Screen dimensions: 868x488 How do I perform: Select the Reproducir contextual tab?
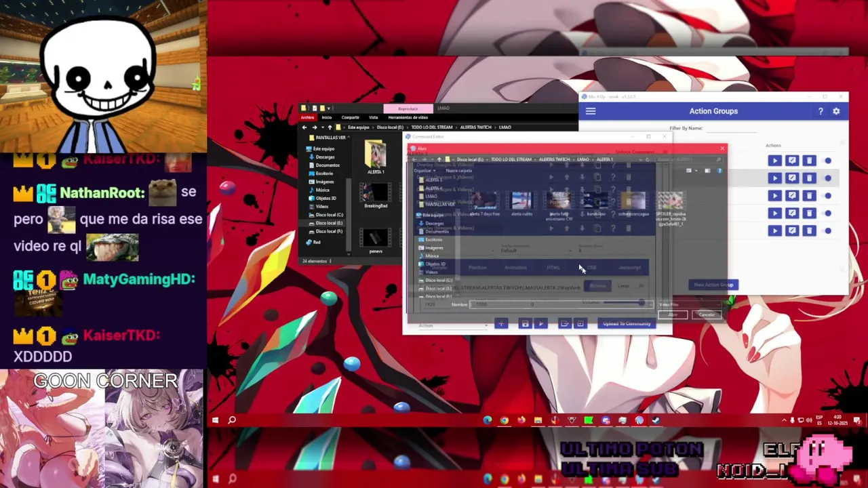(x=408, y=108)
